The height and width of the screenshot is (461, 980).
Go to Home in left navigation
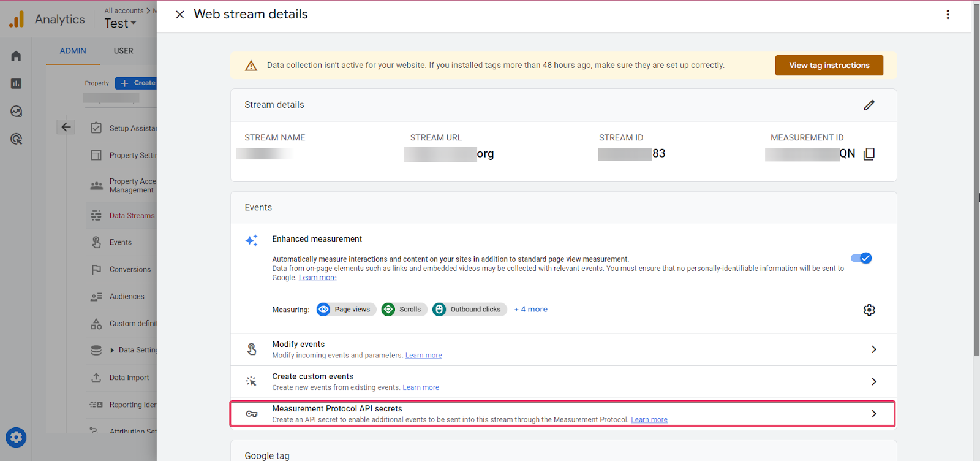(x=17, y=56)
